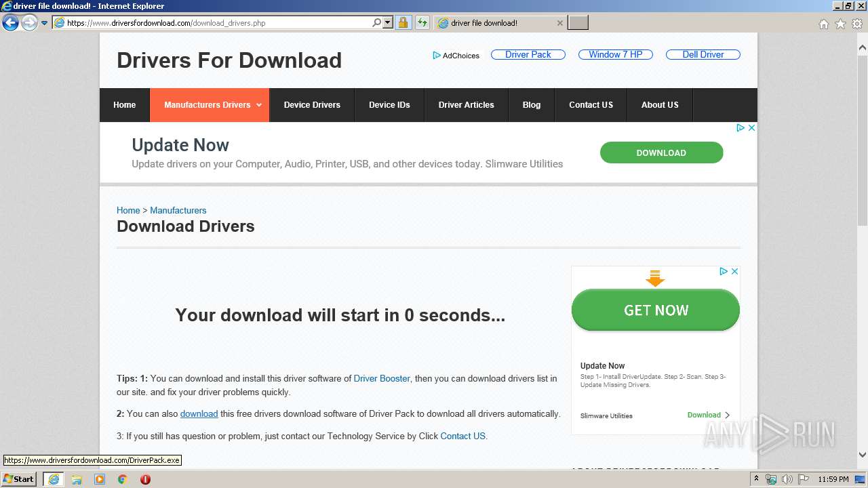The image size is (868, 488).
Task: Close the 'driver file download!' tab
Action: point(559,23)
